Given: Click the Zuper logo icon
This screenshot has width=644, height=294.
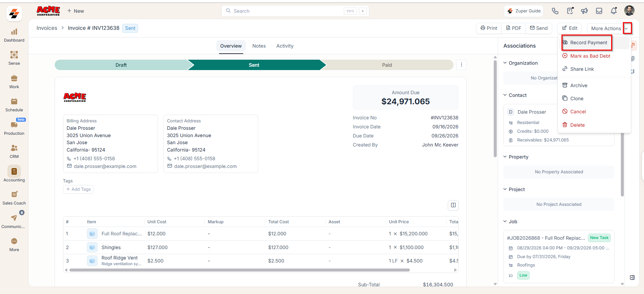Looking at the screenshot, I should coord(14,14).
